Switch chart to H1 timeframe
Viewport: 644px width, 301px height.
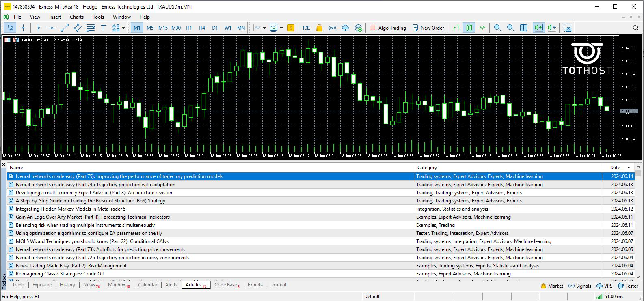click(189, 28)
